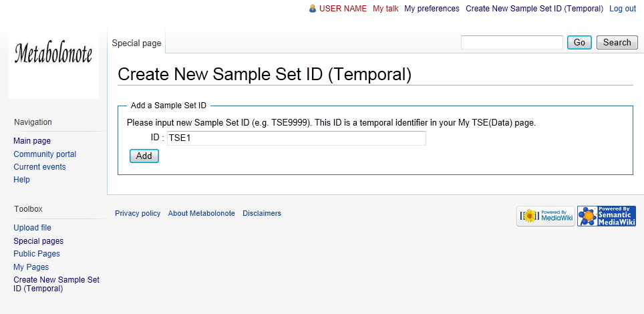Open the Special pages toolbox link

(x=38, y=241)
